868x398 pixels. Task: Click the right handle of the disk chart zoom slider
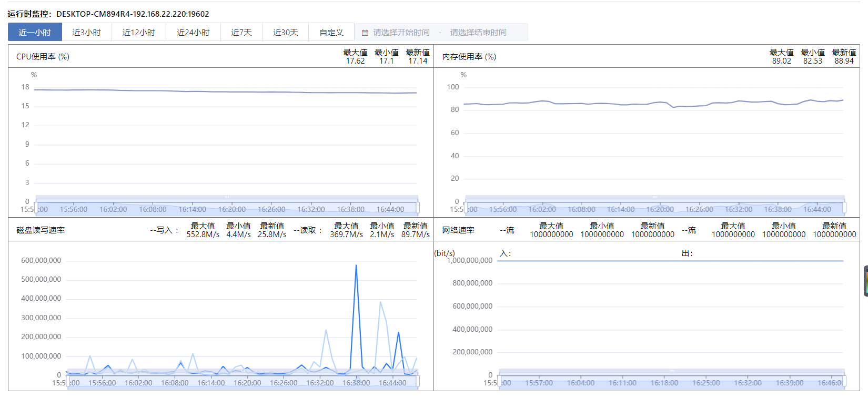coord(418,382)
